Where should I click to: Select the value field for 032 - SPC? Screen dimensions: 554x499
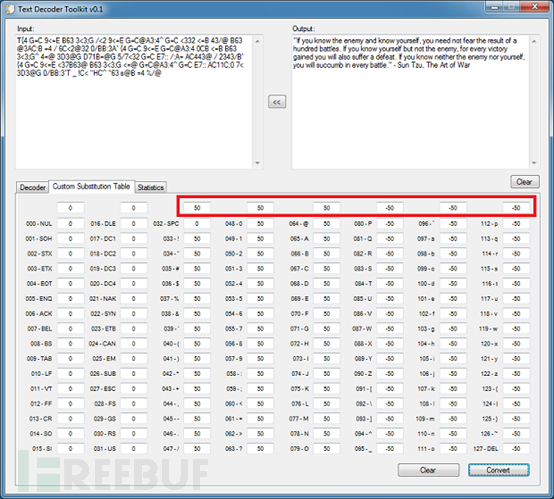197,224
